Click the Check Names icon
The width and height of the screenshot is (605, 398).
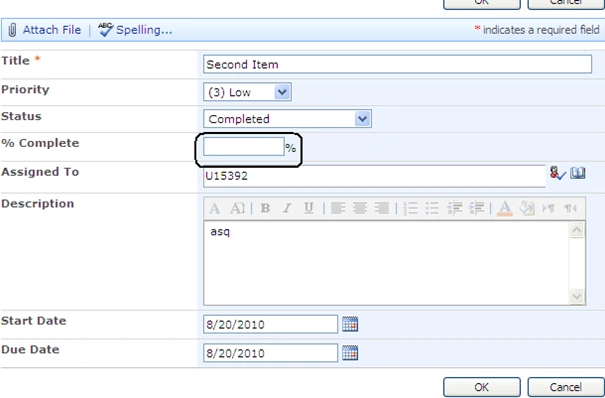(558, 173)
